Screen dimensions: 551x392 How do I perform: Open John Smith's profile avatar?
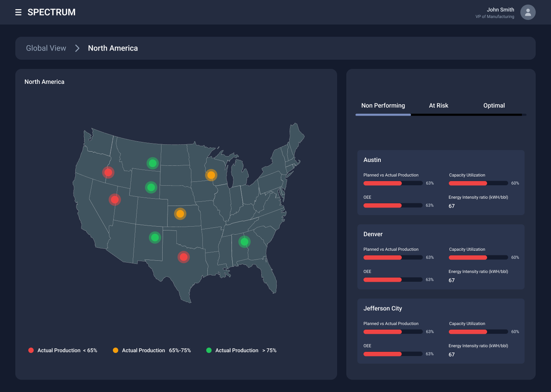click(x=528, y=12)
